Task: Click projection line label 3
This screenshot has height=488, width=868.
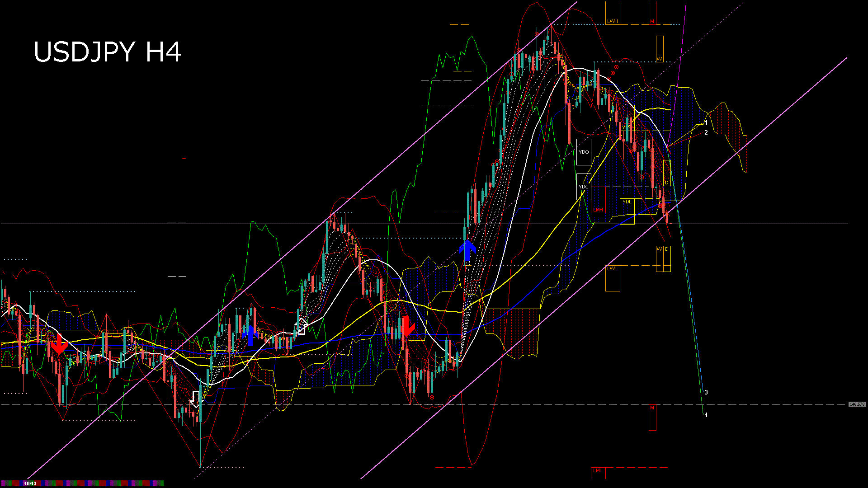Action: click(x=706, y=392)
